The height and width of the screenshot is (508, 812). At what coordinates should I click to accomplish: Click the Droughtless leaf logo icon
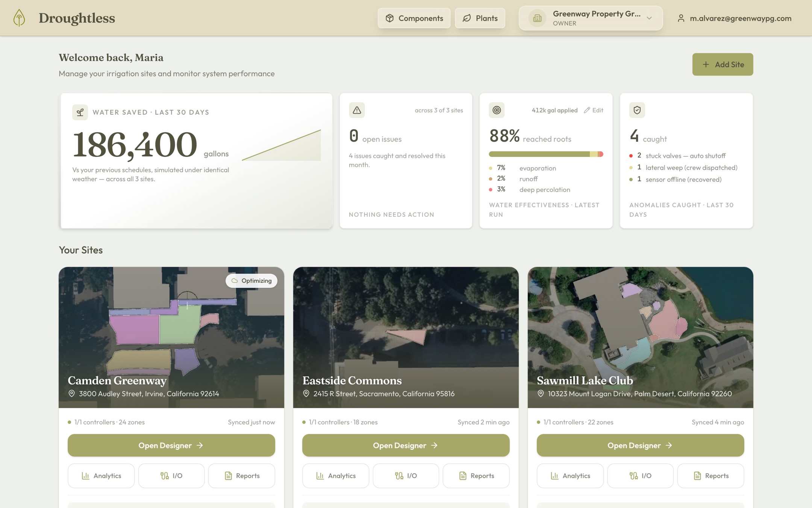pos(19,18)
